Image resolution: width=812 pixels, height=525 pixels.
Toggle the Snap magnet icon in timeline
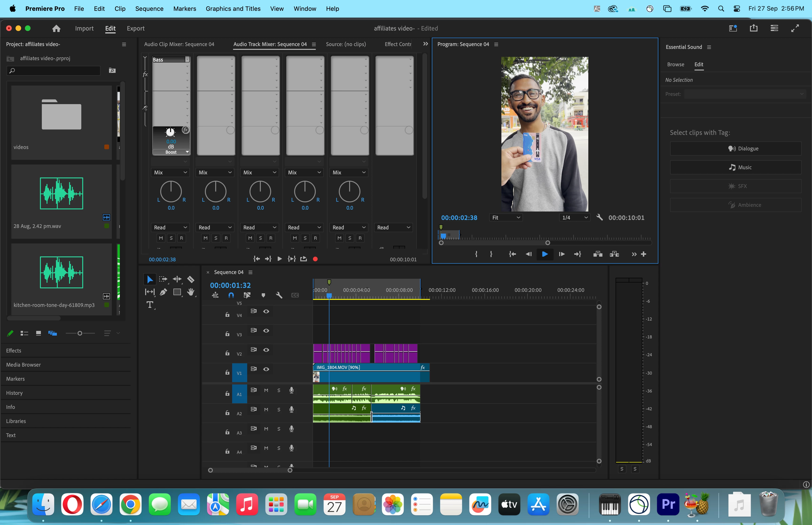click(231, 295)
